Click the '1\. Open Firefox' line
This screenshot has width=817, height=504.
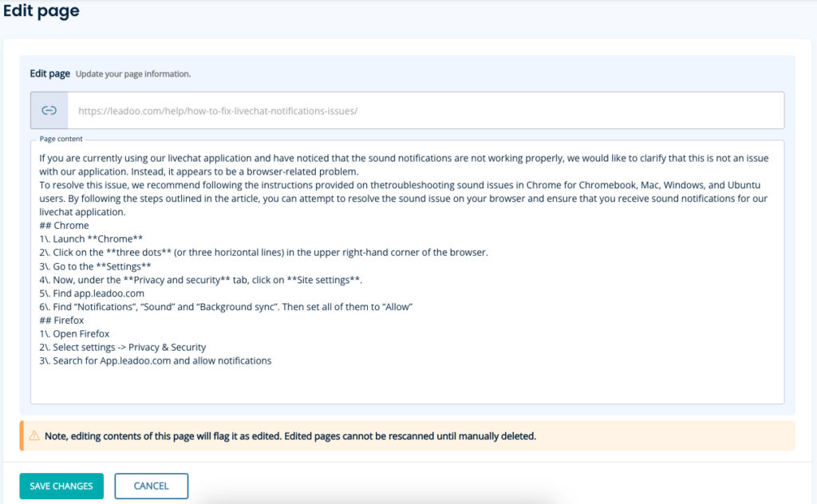click(x=74, y=334)
